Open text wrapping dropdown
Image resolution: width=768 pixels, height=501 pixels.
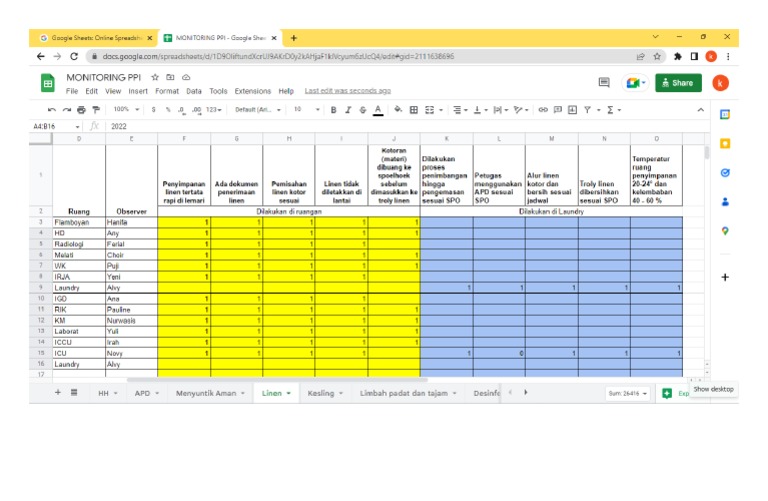click(501, 110)
